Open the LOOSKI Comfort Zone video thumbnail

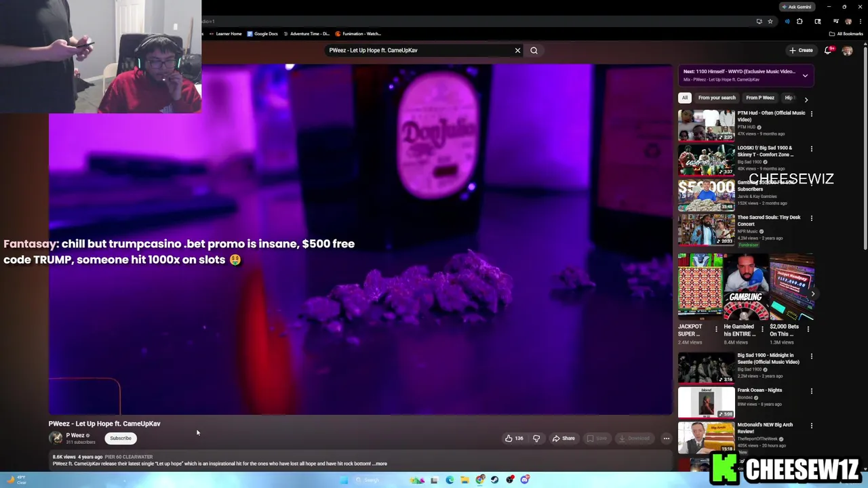click(x=706, y=160)
